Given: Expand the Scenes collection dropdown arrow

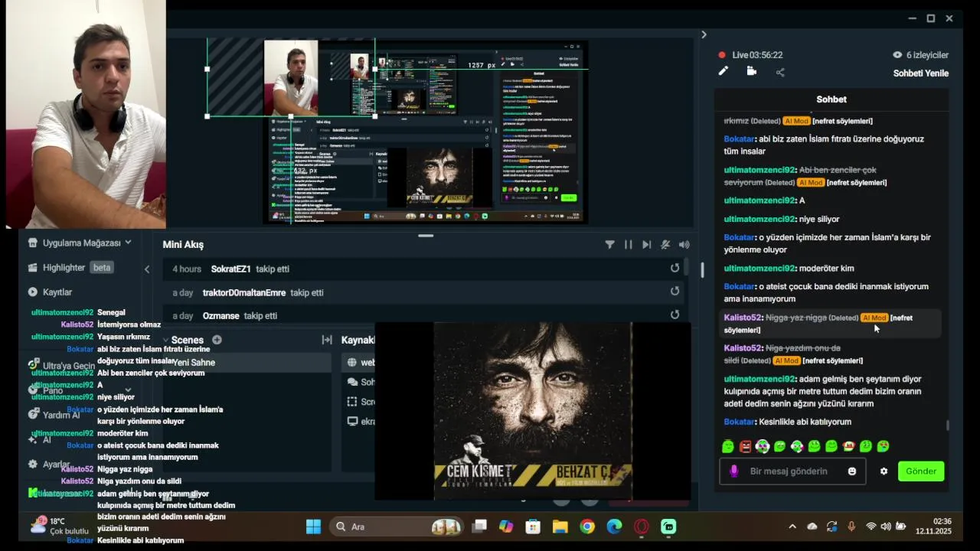Looking at the screenshot, I should click(x=166, y=340).
